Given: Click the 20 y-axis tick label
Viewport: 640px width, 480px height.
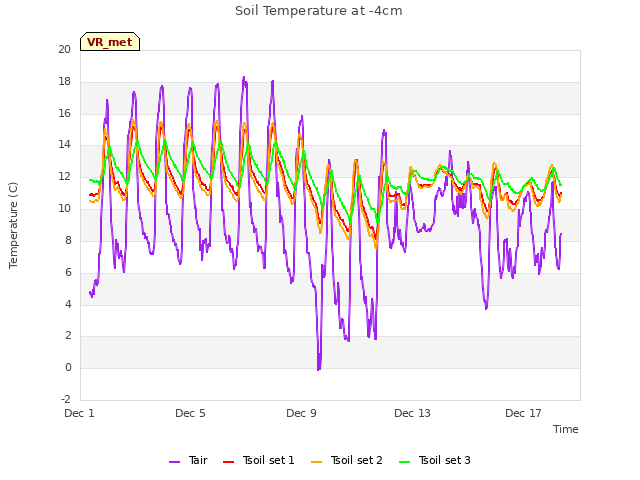Looking at the screenshot, I should [64, 49].
